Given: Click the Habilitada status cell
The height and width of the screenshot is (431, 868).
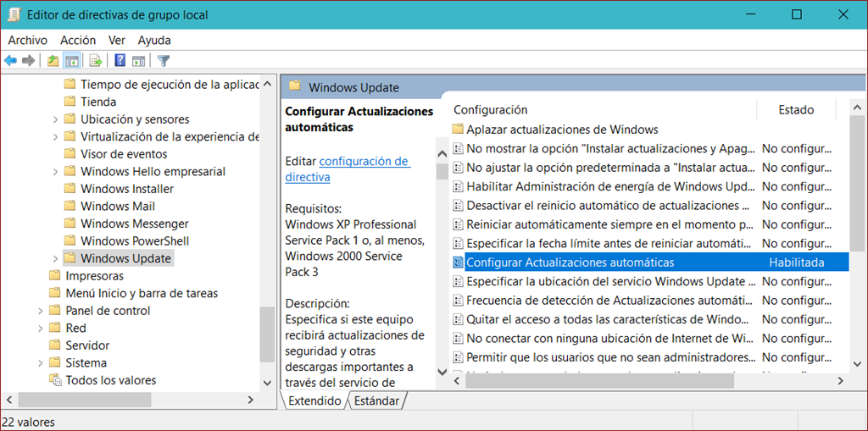Looking at the screenshot, I should click(x=797, y=262).
